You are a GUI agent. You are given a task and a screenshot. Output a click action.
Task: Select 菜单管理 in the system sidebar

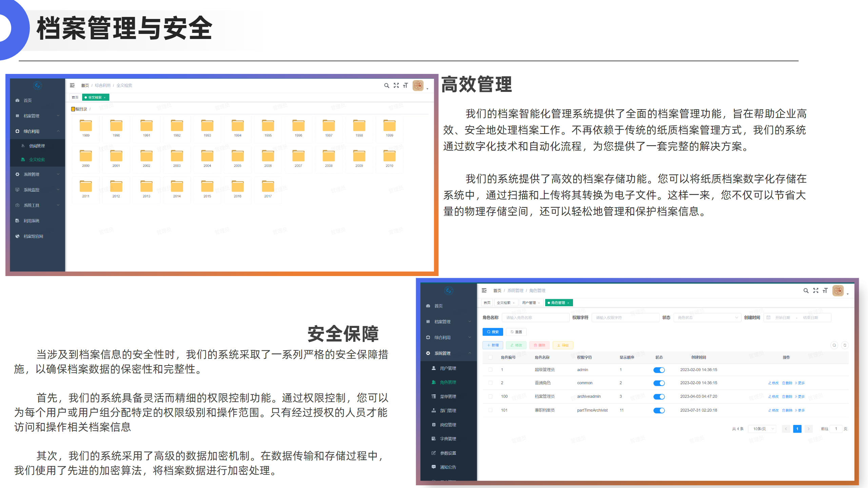pyautogui.click(x=448, y=396)
